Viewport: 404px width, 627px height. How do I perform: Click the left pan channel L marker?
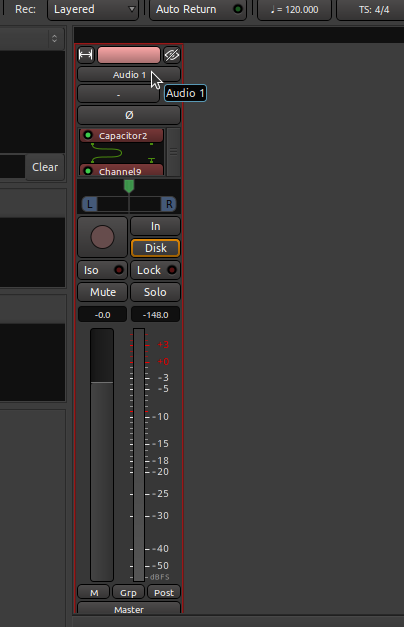[90, 204]
